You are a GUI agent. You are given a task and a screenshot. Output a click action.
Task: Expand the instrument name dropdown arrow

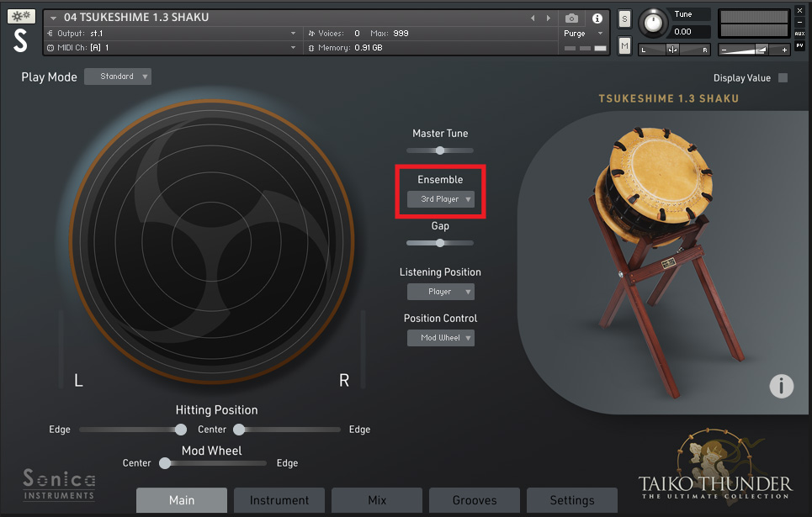(53, 18)
